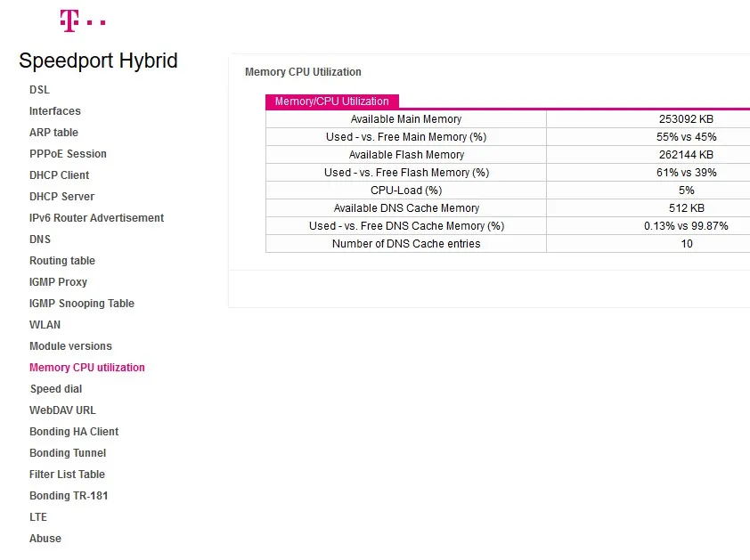Open the Interfaces menu item

(x=55, y=111)
